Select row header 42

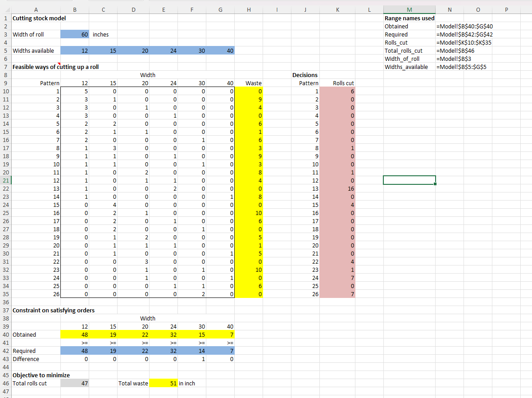5,351
